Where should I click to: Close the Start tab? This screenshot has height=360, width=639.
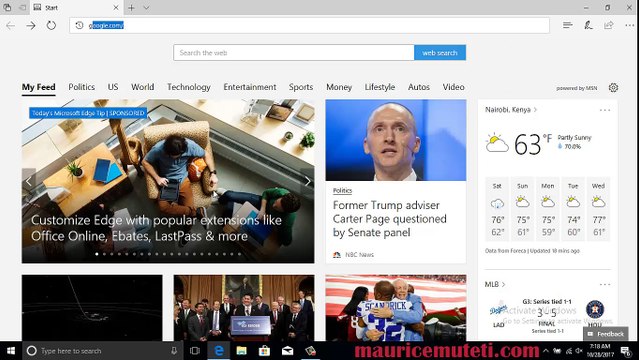pyautogui.click(x=116, y=7)
